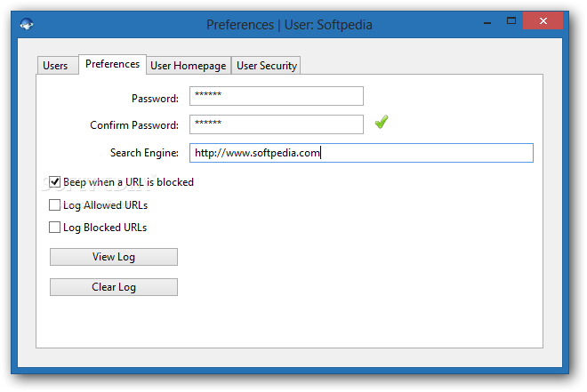The image size is (587, 392).
Task: Focus the Password input field
Action: pos(277,96)
